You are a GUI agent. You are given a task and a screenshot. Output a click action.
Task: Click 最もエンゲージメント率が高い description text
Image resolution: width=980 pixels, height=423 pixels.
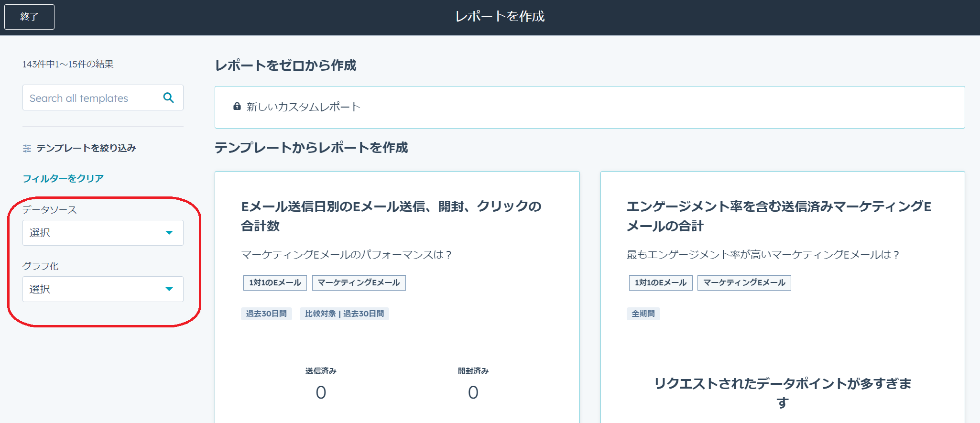(763, 254)
